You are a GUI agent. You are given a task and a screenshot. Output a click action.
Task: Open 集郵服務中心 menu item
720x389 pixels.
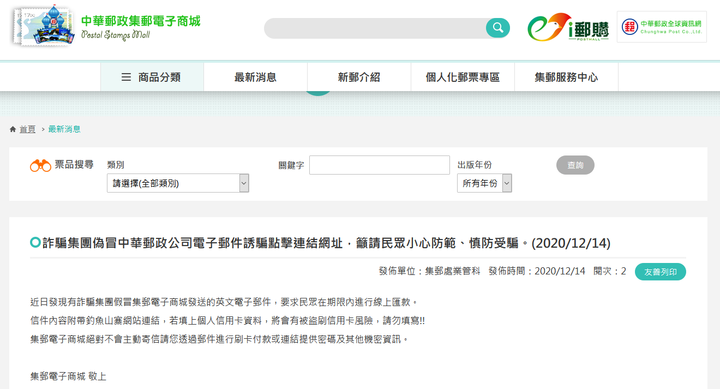tap(566, 77)
